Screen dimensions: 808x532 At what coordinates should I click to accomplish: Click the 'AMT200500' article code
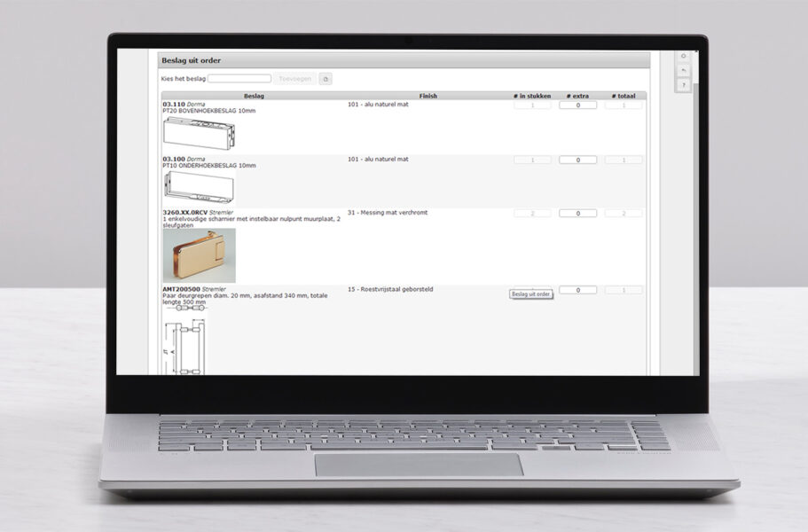(182, 289)
